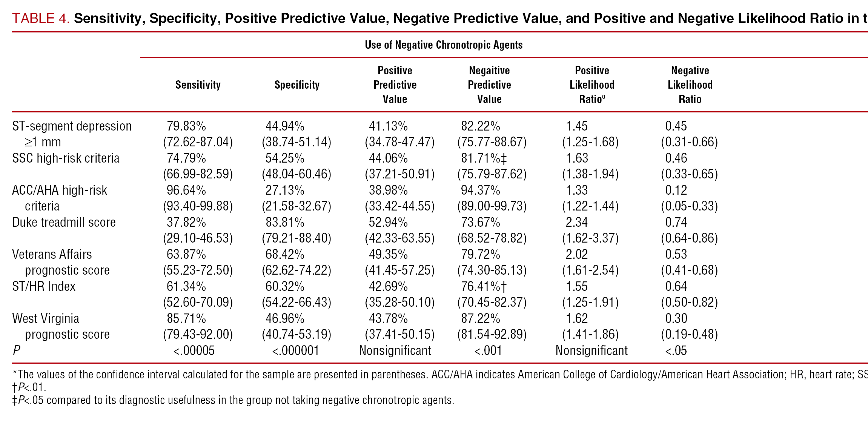Click the ST/HR Index row label
Image resolution: width=868 pixels, height=421 pixels.
coord(44,286)
